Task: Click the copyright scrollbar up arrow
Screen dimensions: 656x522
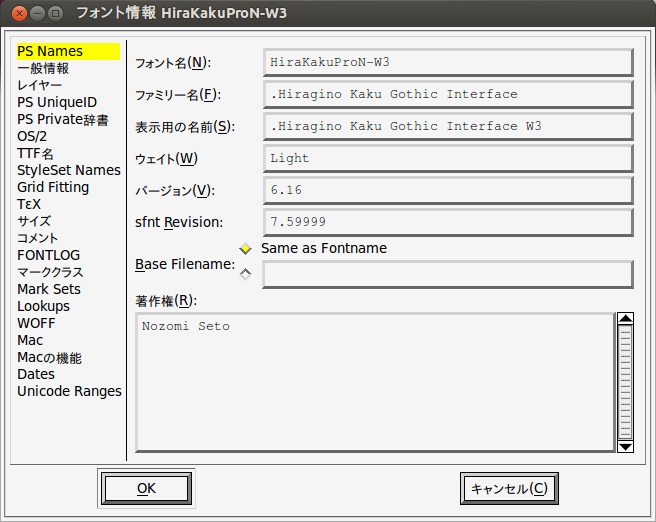Action: tap(625, 318)
